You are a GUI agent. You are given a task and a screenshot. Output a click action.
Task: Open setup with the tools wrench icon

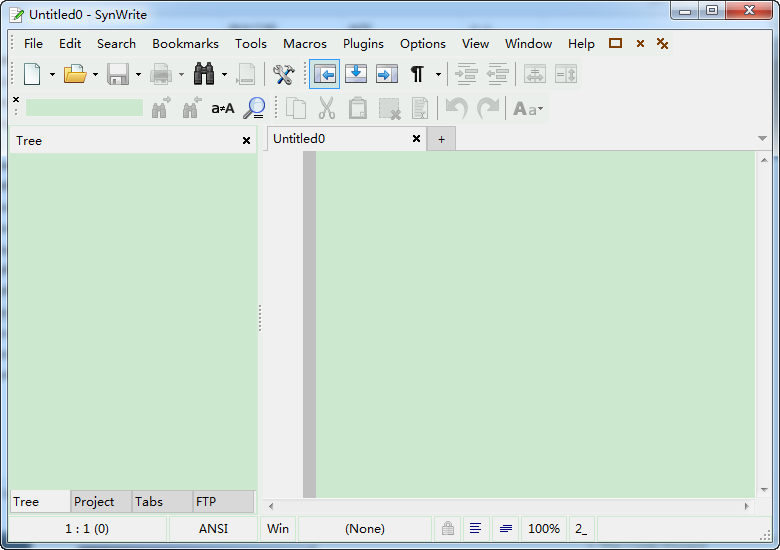[x=284, y=74]
